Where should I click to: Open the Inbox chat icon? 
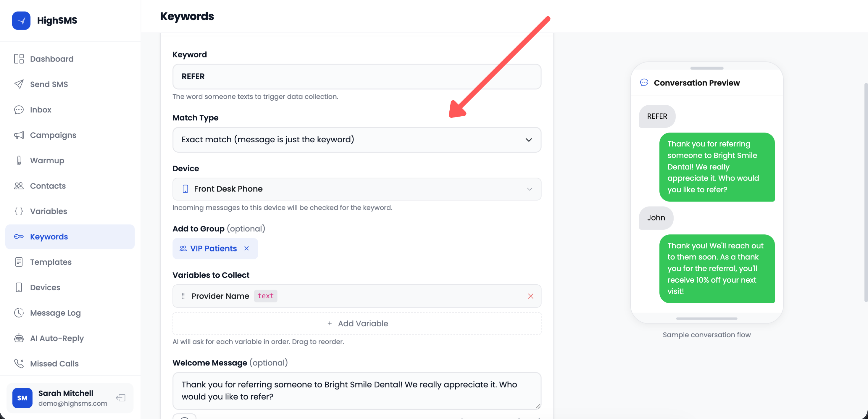[19, 109]
